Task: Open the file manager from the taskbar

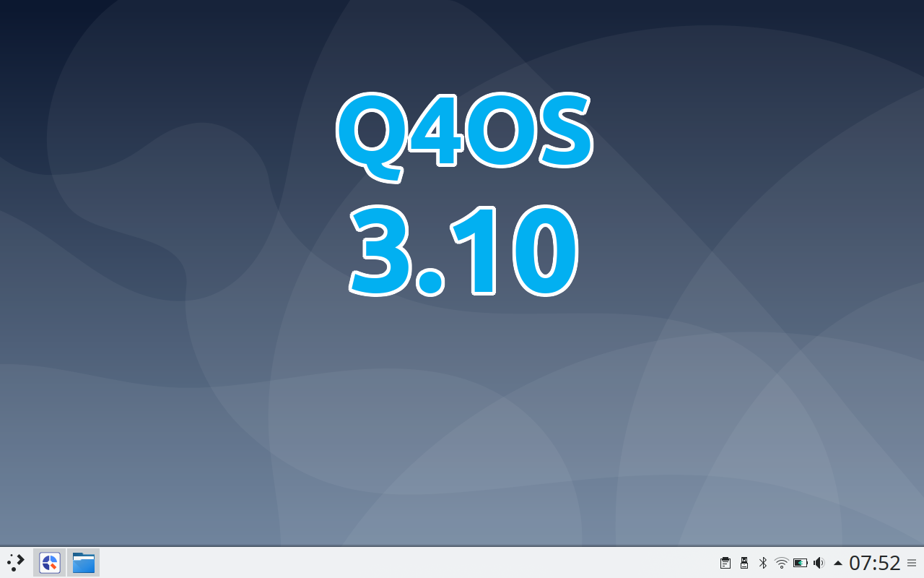Action: tap(83, 562)
